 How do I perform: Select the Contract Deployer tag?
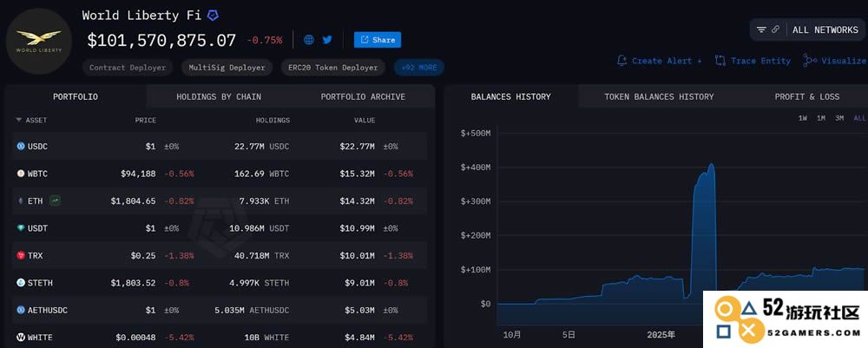(x=128, y=68)
